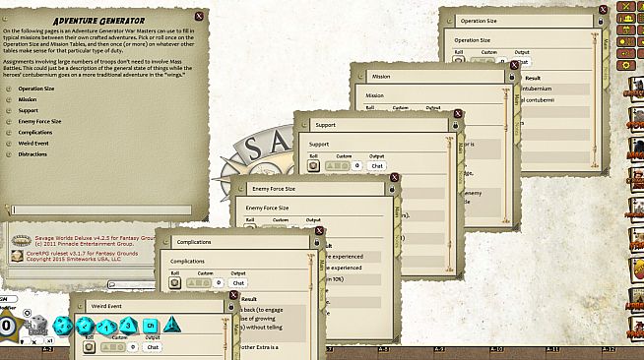Click the link icon left of Enemy Force Size title

[x=241, y=189]
